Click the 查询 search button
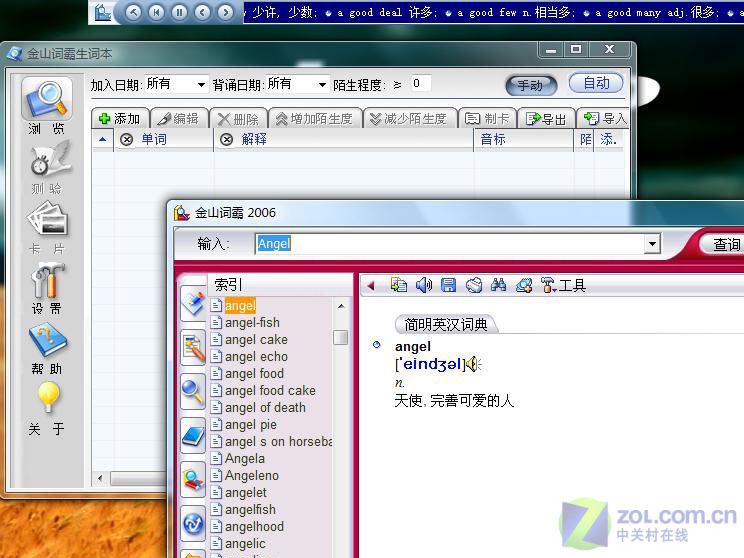Image resolution: width=744 pixels, height=558 pixels. coord(725,244)
